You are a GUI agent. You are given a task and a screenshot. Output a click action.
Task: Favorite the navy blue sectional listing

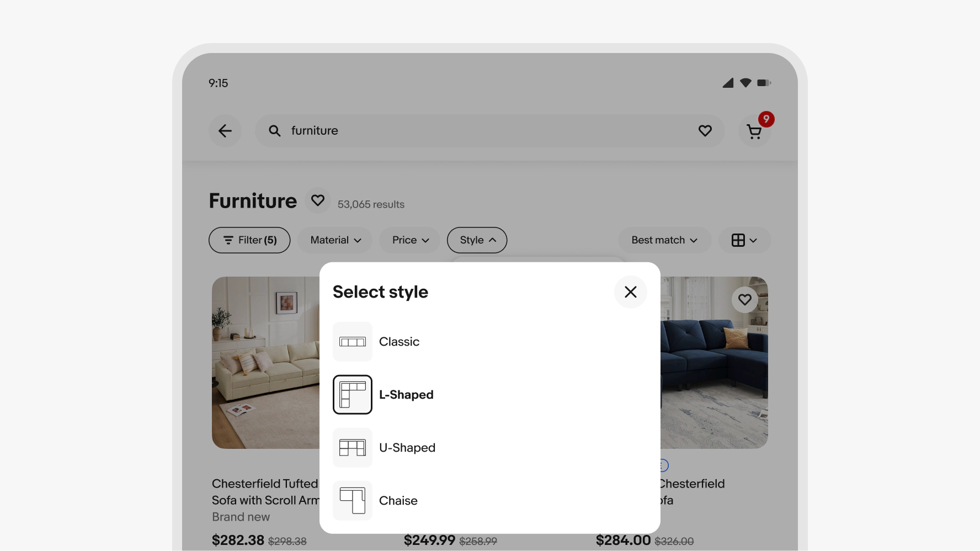coord(745,300)
